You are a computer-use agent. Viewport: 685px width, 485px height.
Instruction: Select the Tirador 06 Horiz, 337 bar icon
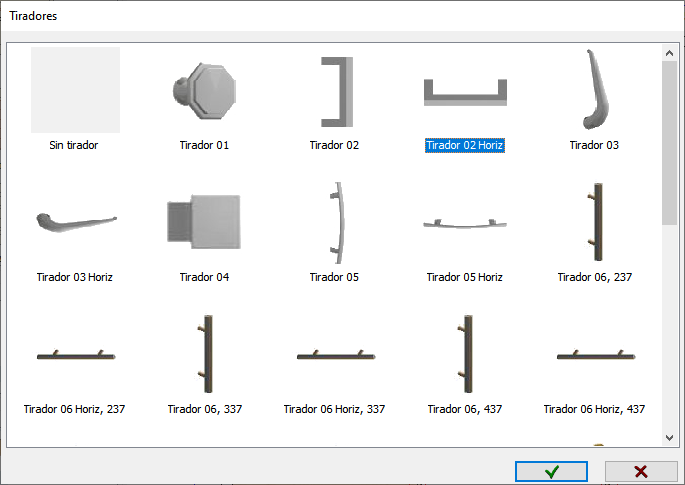point(336,355)
